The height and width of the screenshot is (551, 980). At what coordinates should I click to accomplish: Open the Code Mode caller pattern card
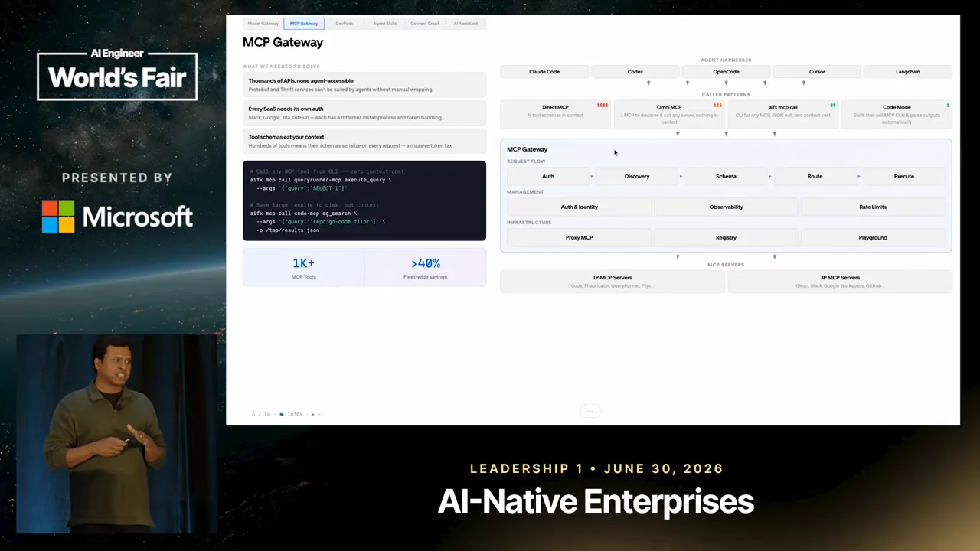(897, 113)
